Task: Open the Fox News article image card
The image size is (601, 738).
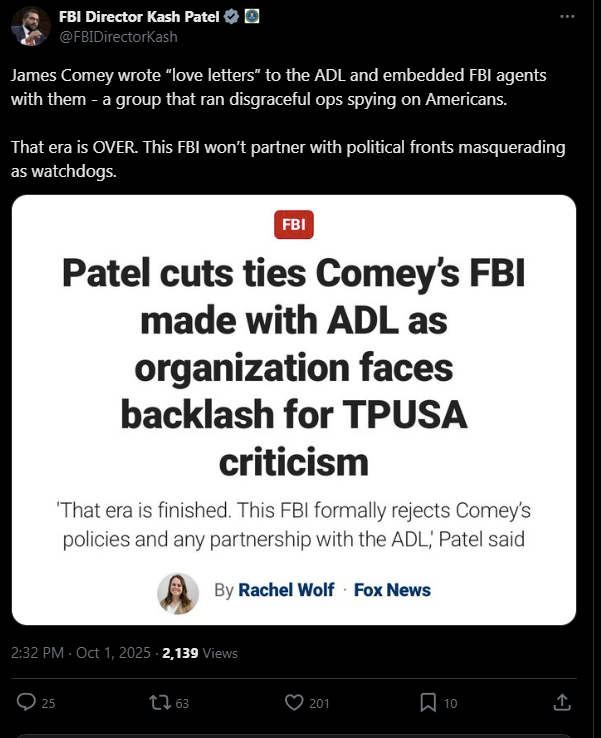Action: coord(294,410)
